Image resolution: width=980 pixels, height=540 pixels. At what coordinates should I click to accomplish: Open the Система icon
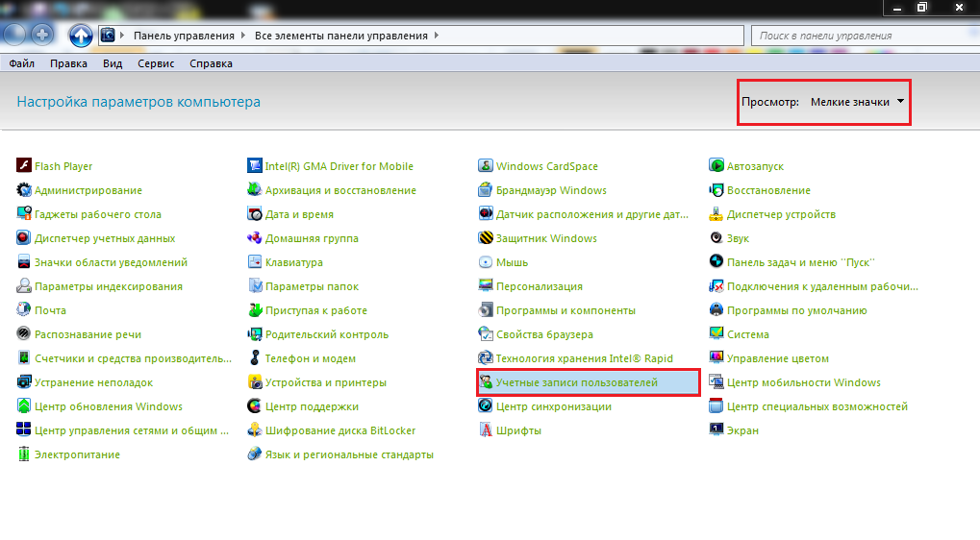pos(716,334)
